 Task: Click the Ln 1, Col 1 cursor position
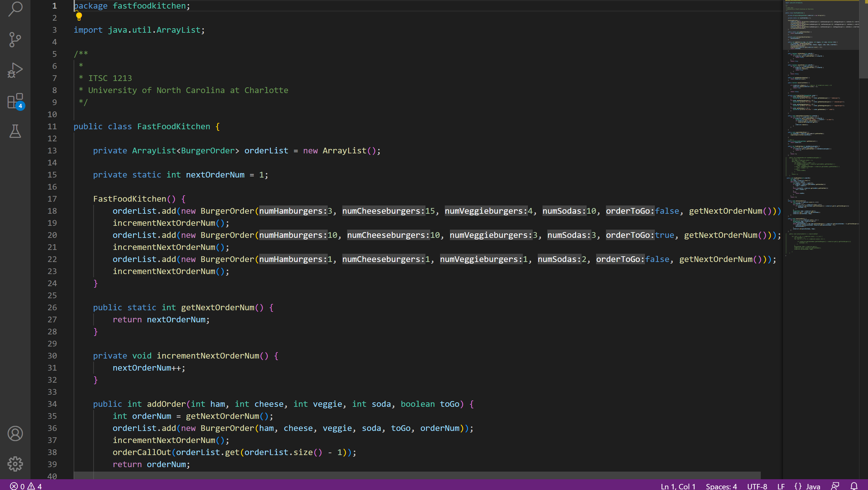click(x=678, y=486)
